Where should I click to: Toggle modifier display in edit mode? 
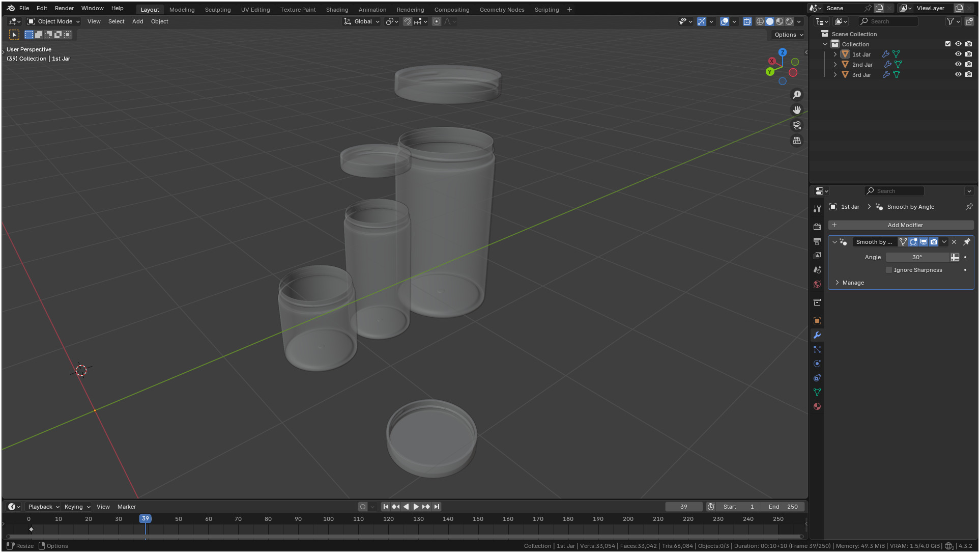(x=913, y=242)
